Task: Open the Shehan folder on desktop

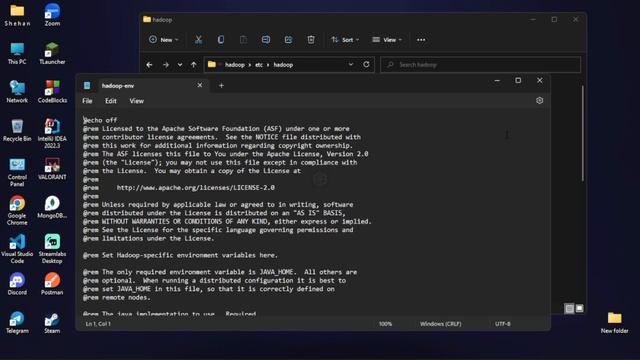Action: 17,15
